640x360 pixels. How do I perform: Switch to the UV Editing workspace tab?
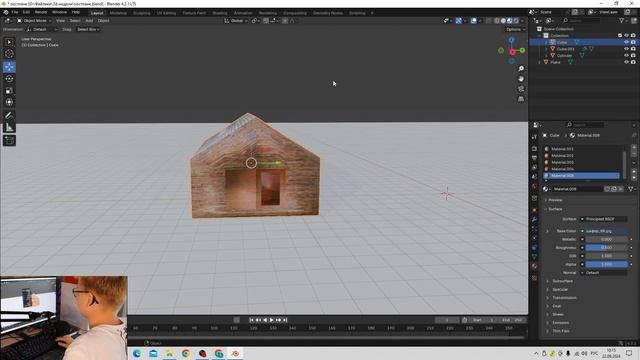[167, 13]
